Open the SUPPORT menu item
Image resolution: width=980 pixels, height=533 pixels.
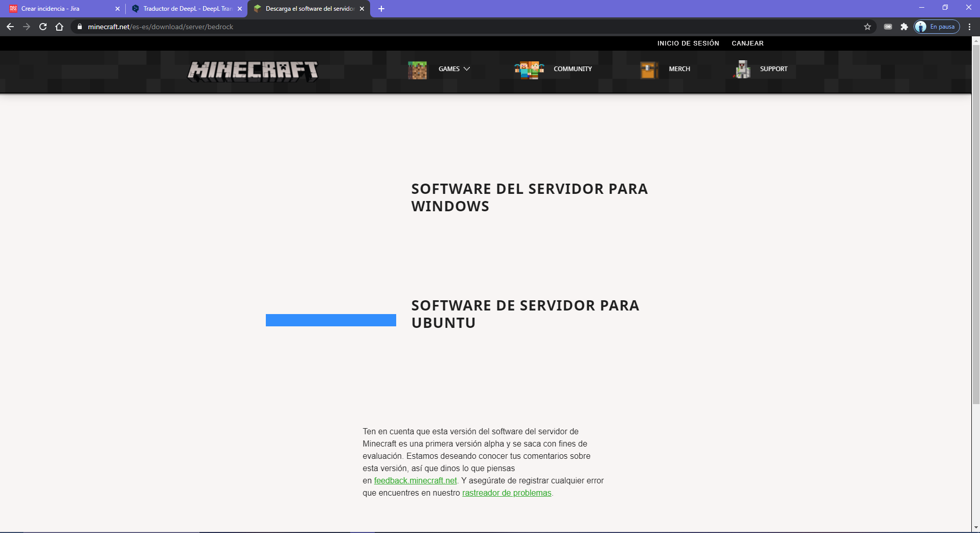pos(773,69)
